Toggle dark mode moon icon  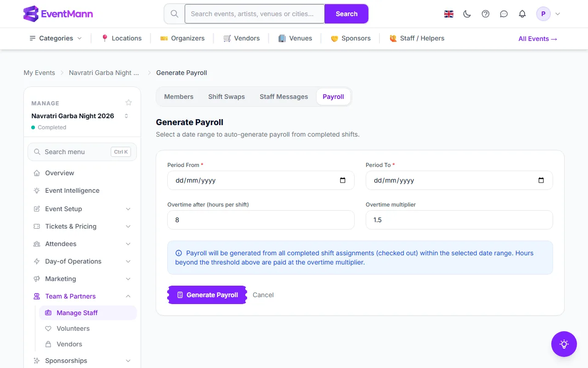tap(467, 14)
